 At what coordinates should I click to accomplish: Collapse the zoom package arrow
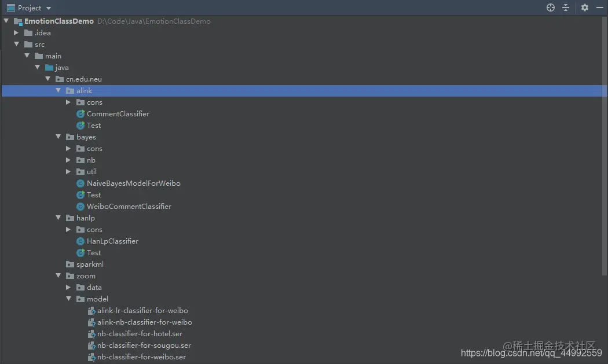58,275
